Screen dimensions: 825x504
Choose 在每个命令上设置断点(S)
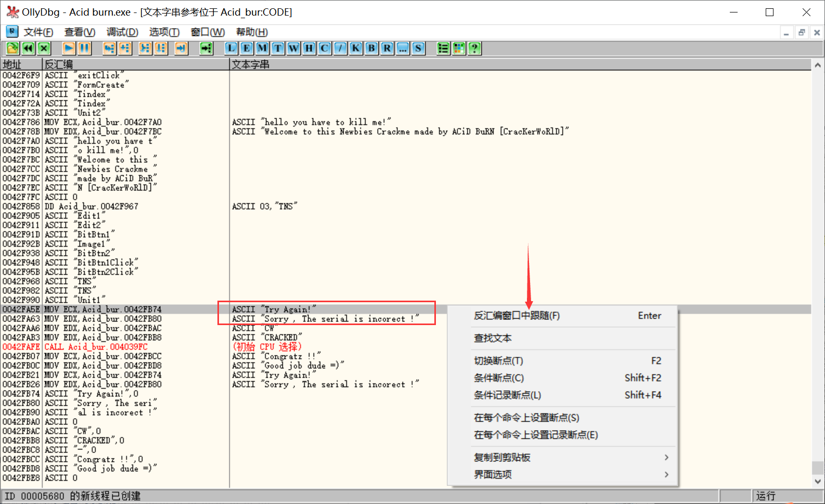pos(562,418)
